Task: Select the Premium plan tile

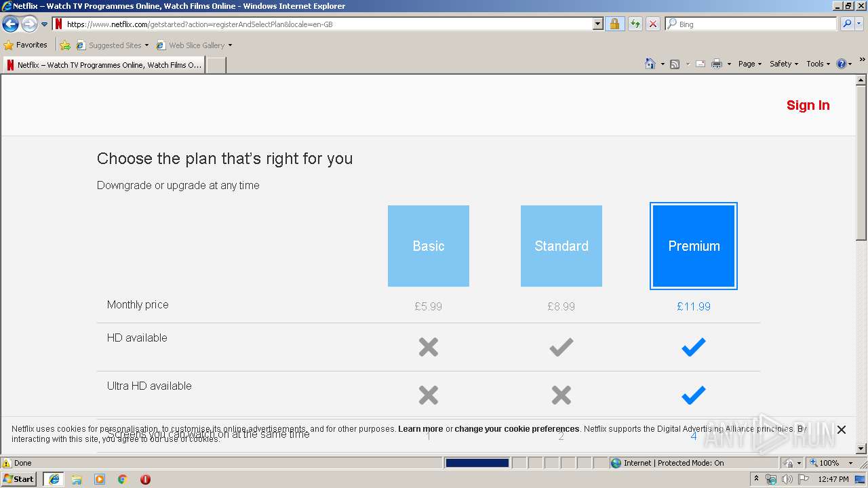Action: tap(694, 246)
